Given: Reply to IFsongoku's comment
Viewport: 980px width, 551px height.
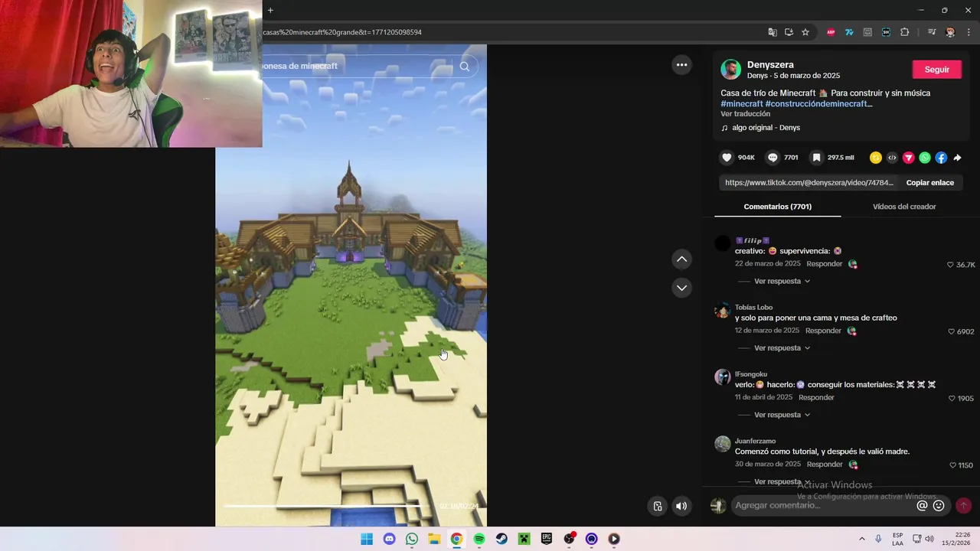Looking at the screenshot, I should tap(816, 398).
